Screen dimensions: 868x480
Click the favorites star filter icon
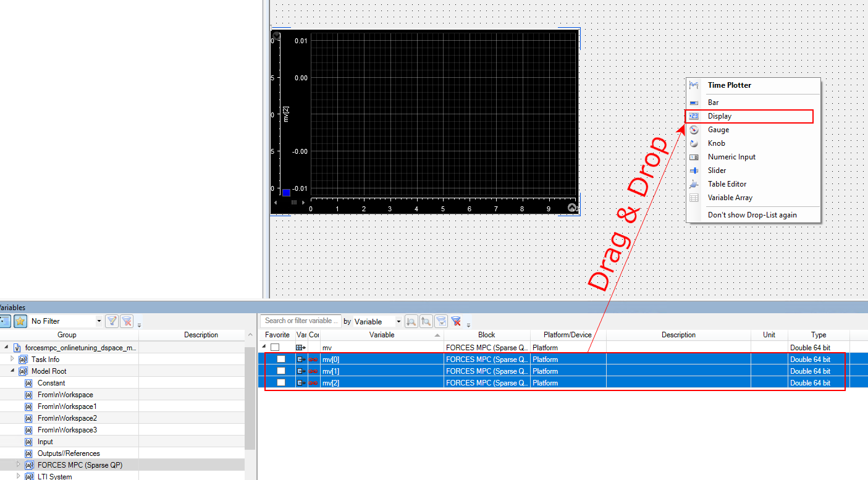[x=20, y=321]
